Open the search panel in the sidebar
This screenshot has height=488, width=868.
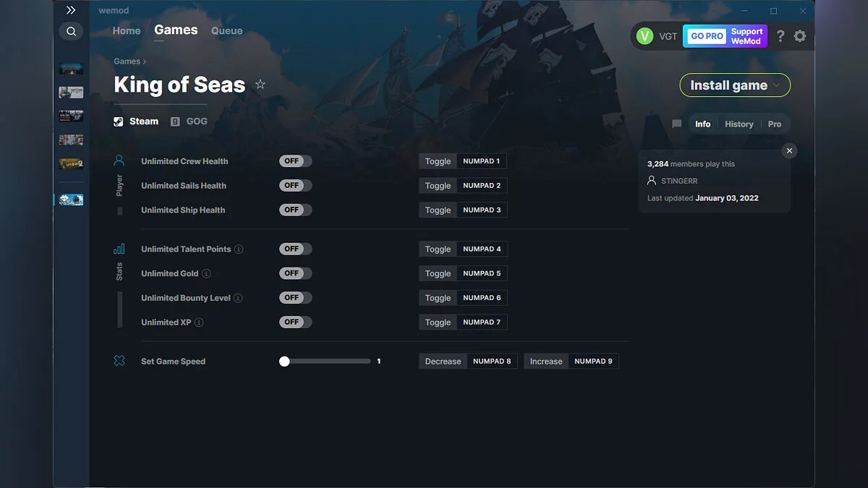[71, 31]
